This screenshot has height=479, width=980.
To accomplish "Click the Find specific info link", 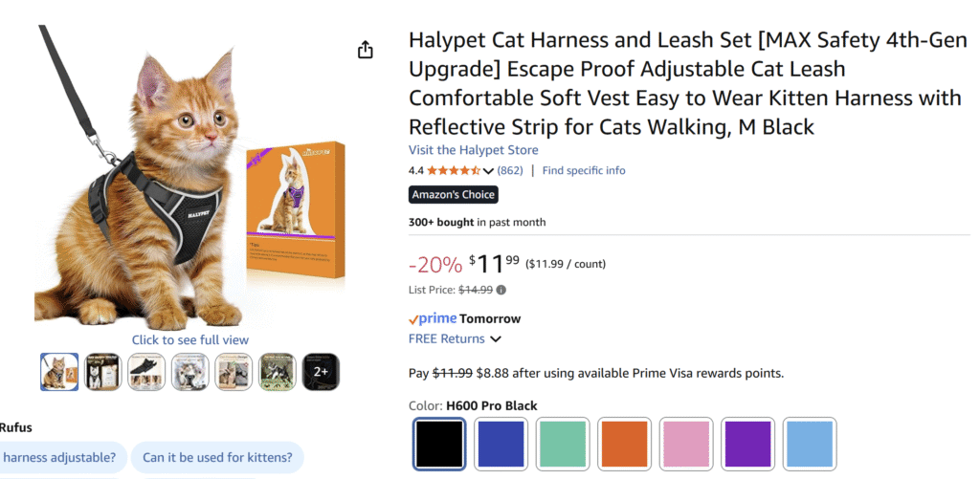I will click(x=584, y=170).
